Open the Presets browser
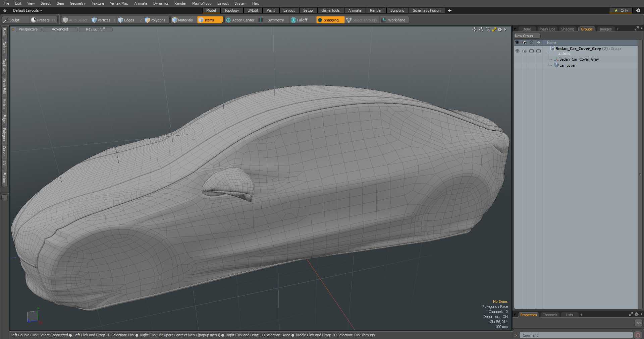 [43, 20]
